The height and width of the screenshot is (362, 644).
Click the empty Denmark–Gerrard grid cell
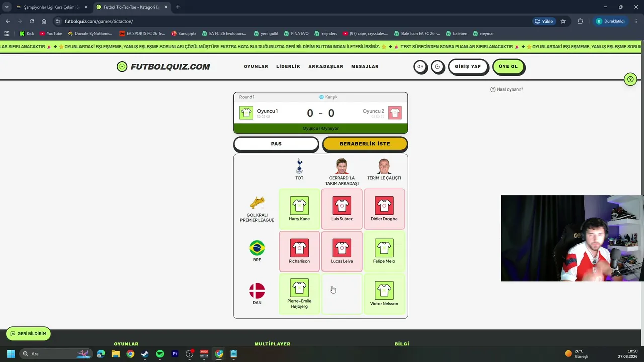coord(342,294)
